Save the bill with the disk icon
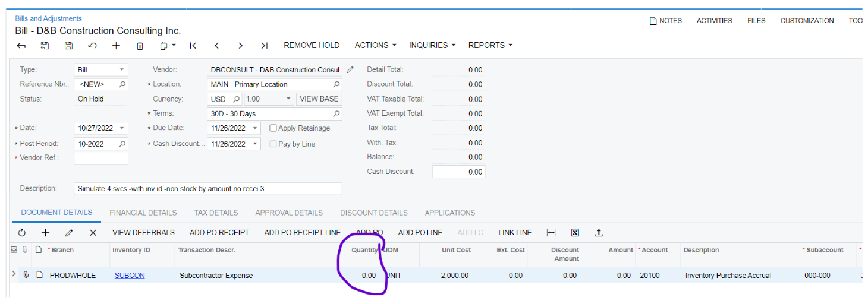Screen dimensions: 868x304 pos(68,46)
